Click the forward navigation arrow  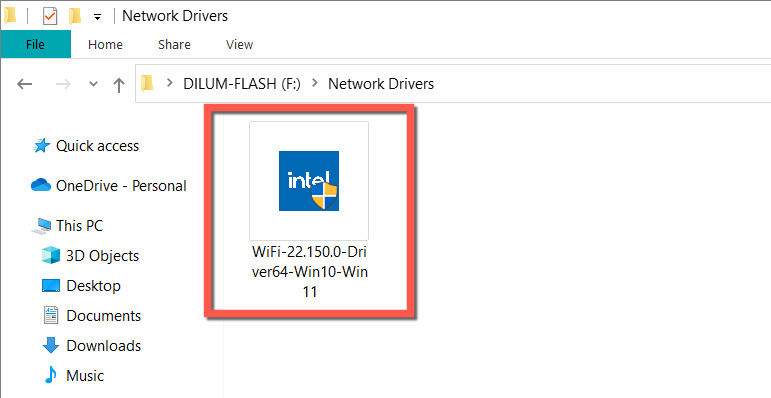(63, 84)
